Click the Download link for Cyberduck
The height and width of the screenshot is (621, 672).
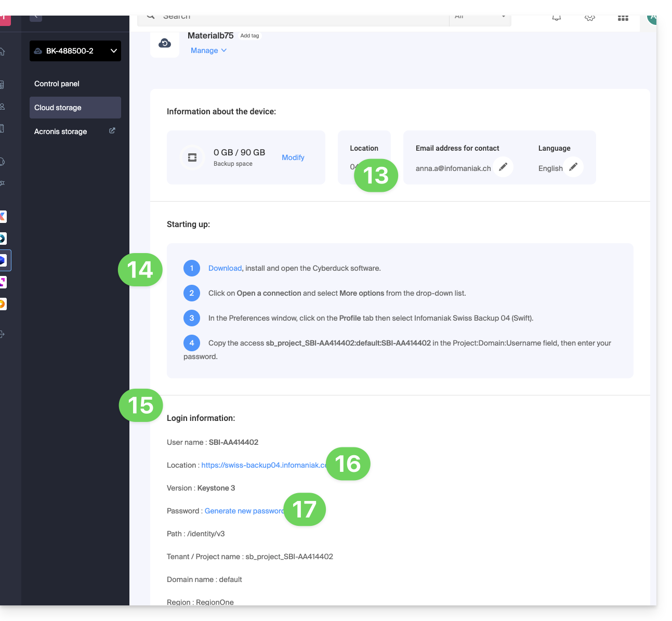[x=225, y=268]
